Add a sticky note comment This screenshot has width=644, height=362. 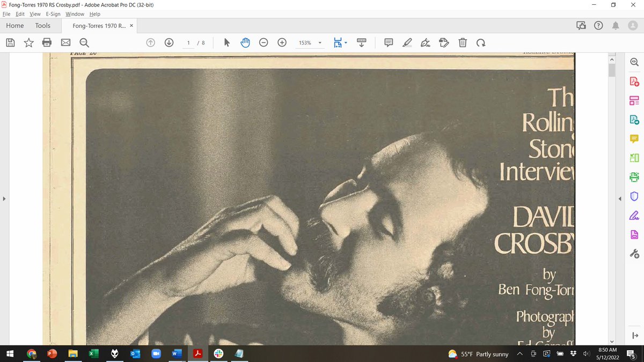point(389,42)
